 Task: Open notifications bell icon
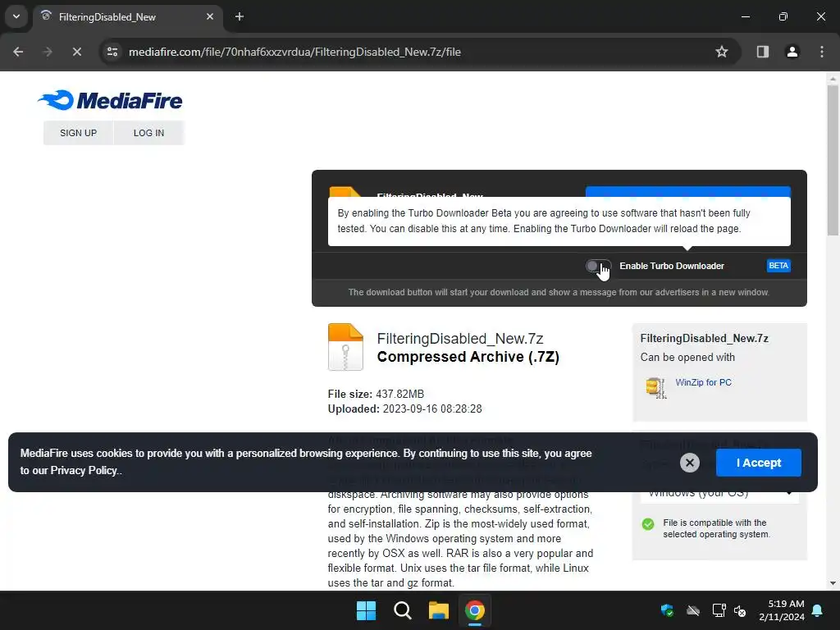pyautogui.click(x=818, y=610)
